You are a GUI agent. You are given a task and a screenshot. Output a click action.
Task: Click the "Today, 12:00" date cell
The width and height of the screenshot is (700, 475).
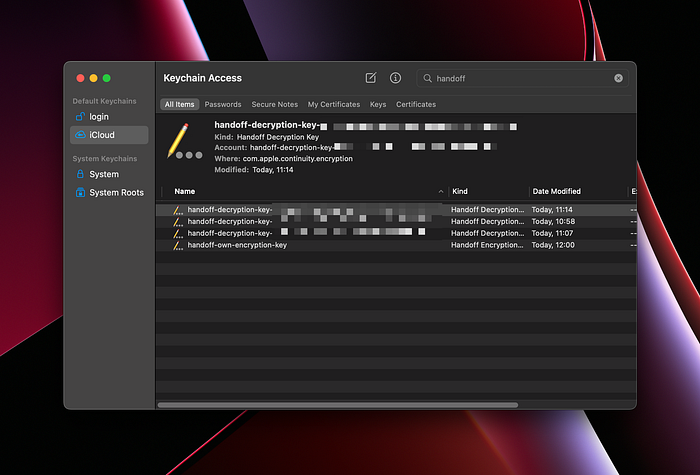[x=553, y=245]
